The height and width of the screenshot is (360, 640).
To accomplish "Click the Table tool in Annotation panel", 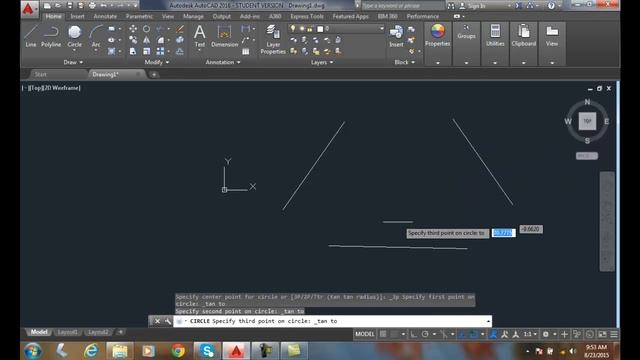I will (x=246, y=51).
